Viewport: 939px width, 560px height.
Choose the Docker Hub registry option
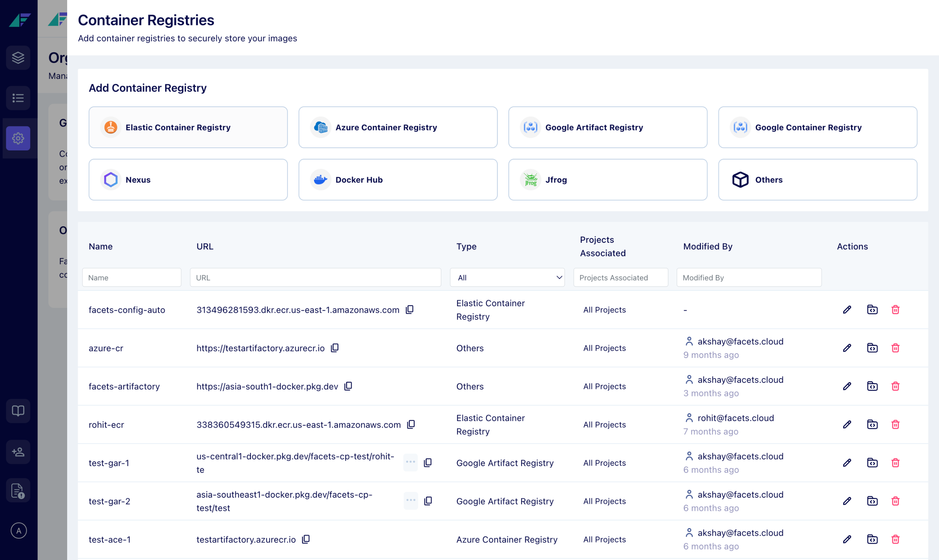(398, 180)
